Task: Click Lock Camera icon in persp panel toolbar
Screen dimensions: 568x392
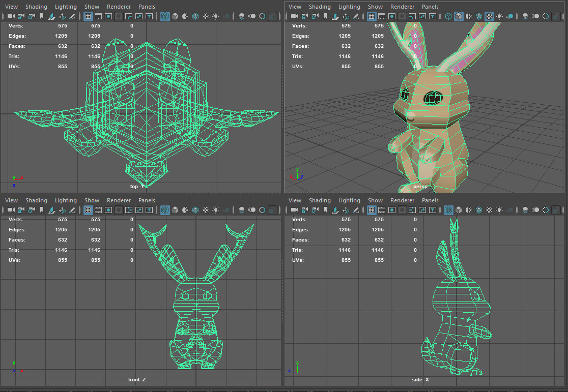Action: coord(305,16)
